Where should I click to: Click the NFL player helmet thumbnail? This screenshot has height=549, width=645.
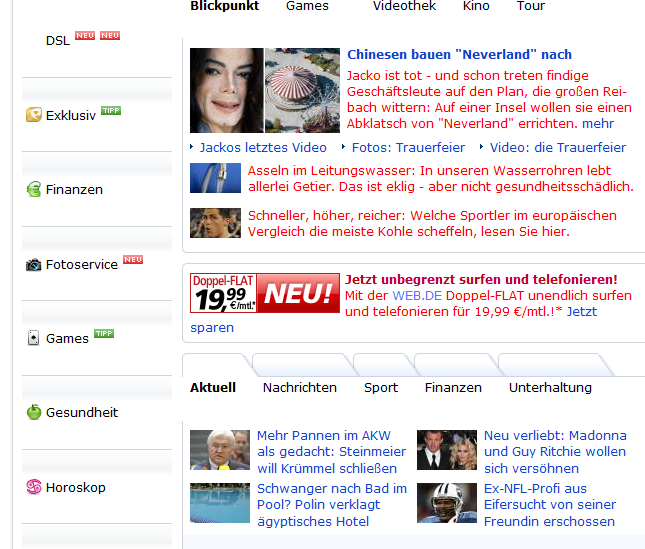[447, 503]
